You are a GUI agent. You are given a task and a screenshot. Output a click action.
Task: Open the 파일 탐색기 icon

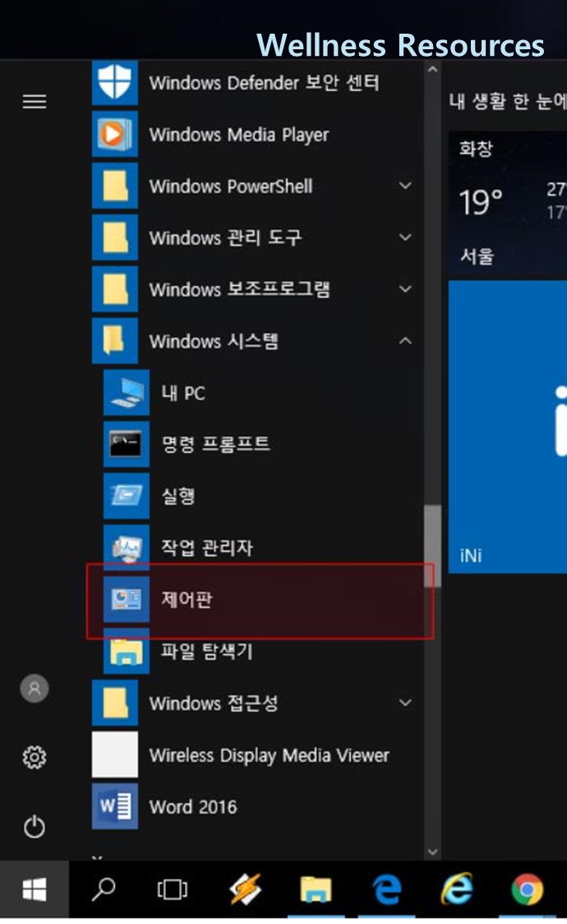(126, 651)
